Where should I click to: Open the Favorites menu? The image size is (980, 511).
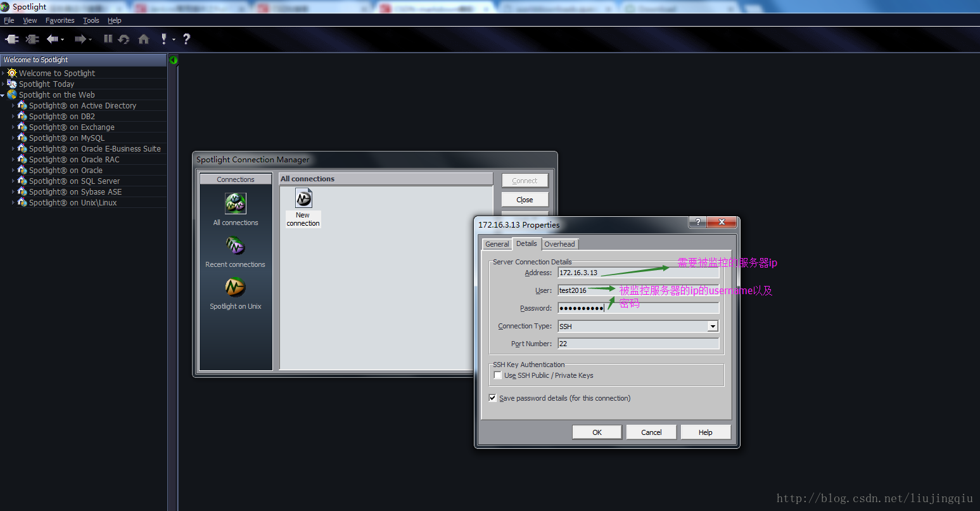pos(60,20)
